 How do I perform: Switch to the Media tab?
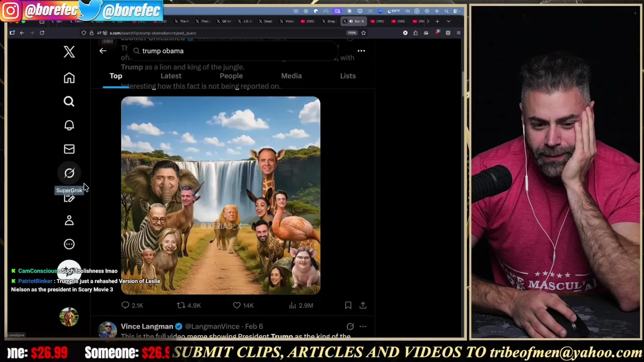click(291, 76)
